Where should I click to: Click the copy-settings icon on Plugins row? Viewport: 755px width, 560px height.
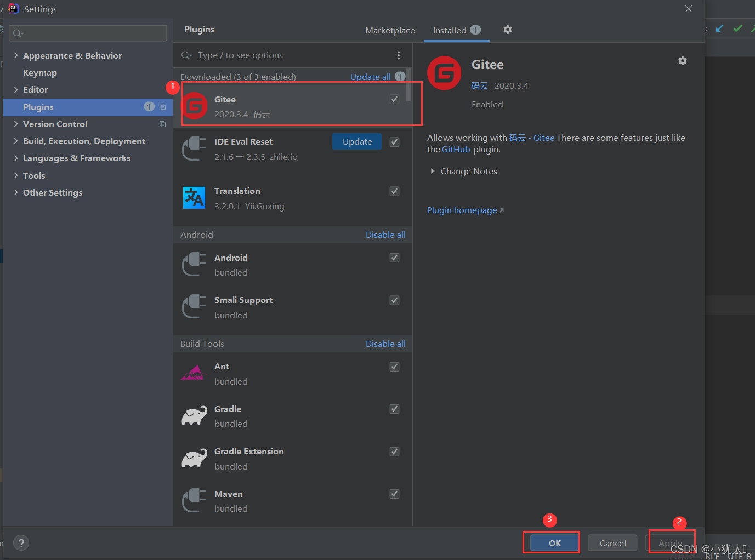(162, 107)
